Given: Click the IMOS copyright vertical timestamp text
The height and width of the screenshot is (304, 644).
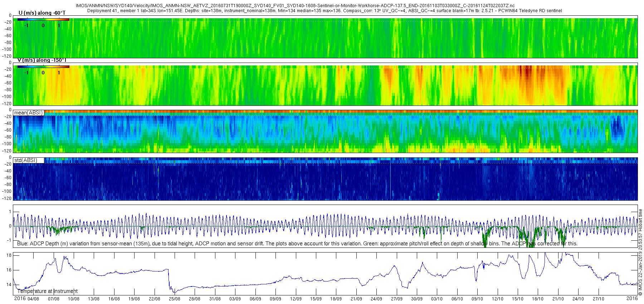Looking at the screenshot, I should [641, 252].
